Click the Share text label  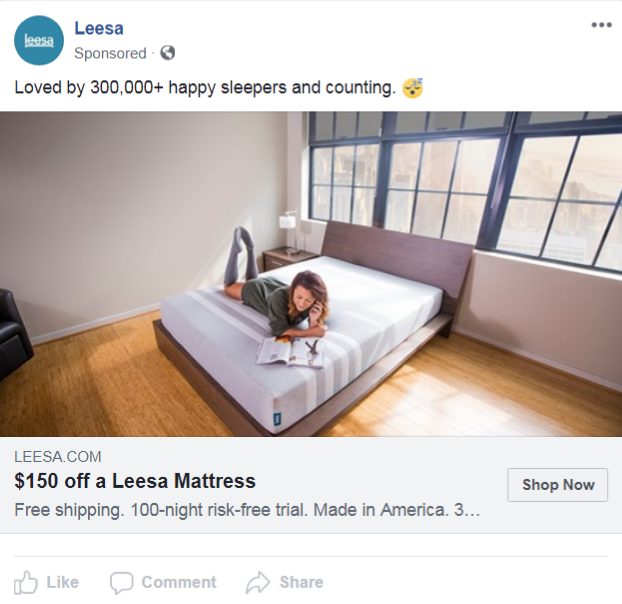301,582
